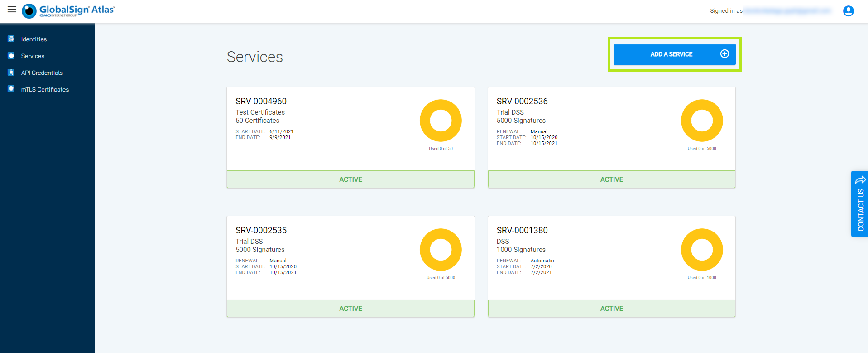Click the plus icon on Add a Service
Viewport: 868px width, 353px height.
pyautogui.click(x=724, y=54)
